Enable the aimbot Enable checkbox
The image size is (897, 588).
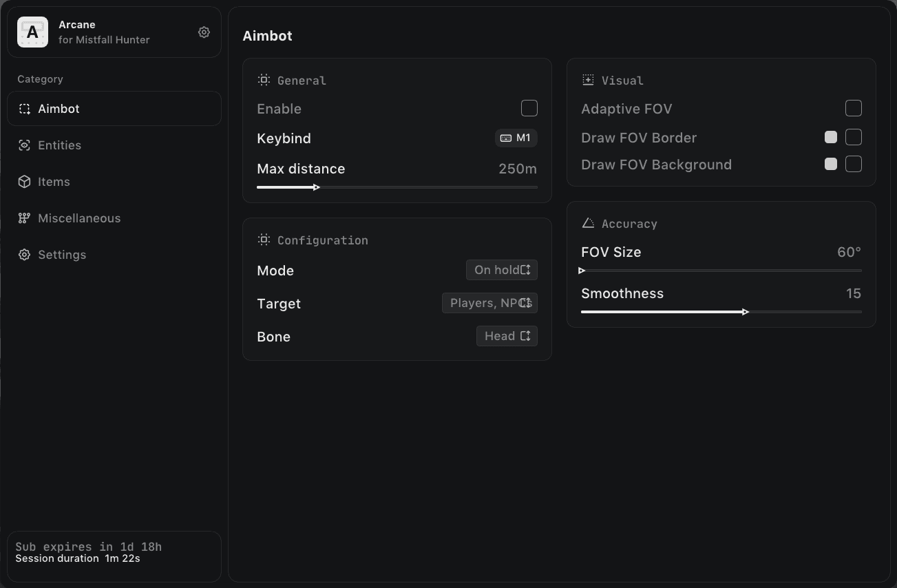tap(529, 108)
